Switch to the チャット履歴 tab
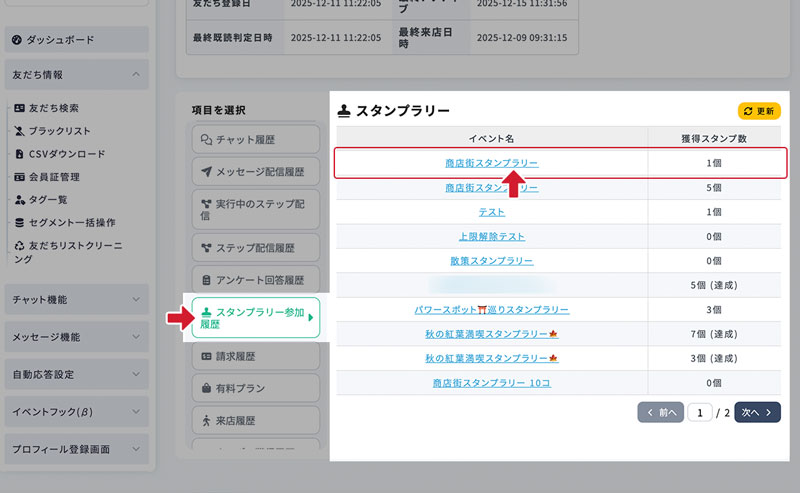 254,139
